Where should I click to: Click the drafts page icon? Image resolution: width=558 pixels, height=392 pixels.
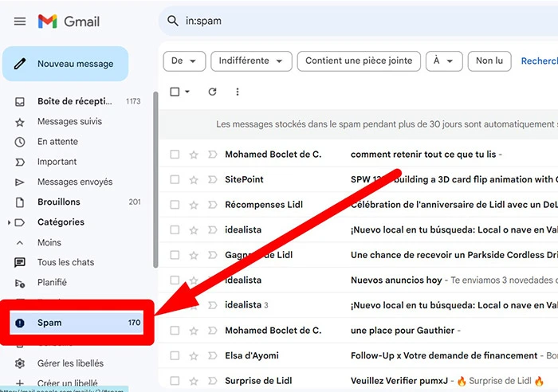20,202
